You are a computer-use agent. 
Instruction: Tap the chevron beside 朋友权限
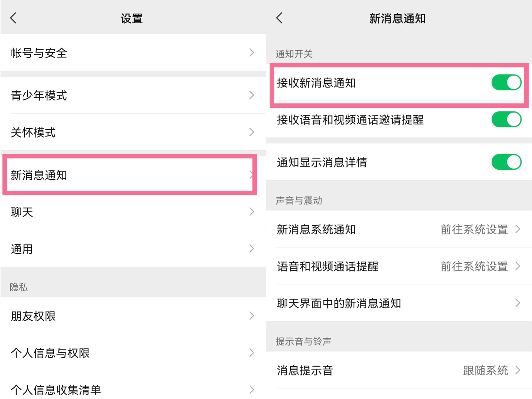(251, 316)
